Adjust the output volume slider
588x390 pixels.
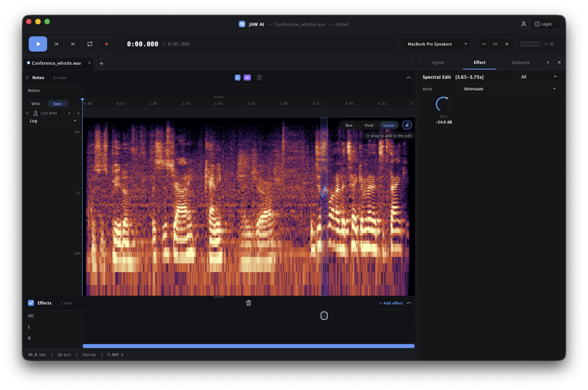[530, 44]
